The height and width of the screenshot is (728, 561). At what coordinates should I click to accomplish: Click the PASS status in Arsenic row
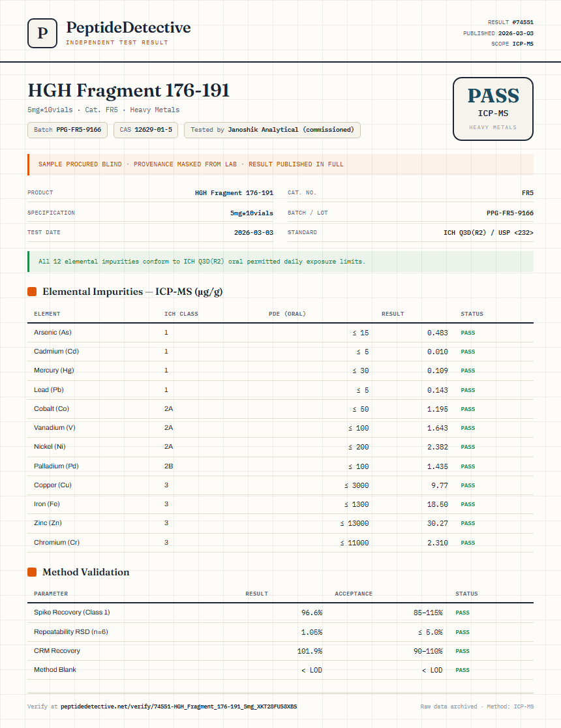tap(468, 333)
